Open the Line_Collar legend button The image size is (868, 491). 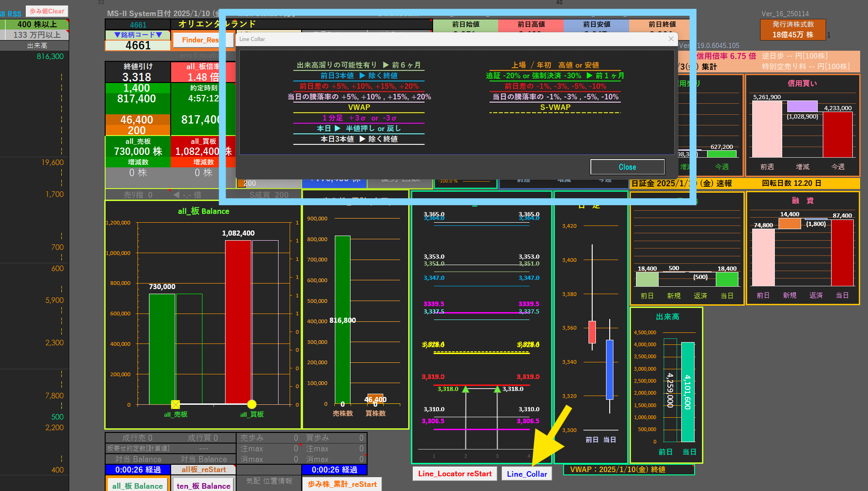pos(527,474)
